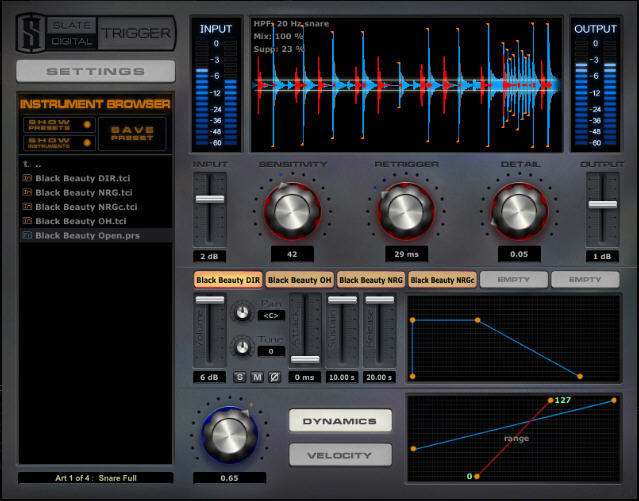Screen dimensions: 639x501
Task: Click instrument icon beside Black Beauty DIR.tci
Action: 27,178
